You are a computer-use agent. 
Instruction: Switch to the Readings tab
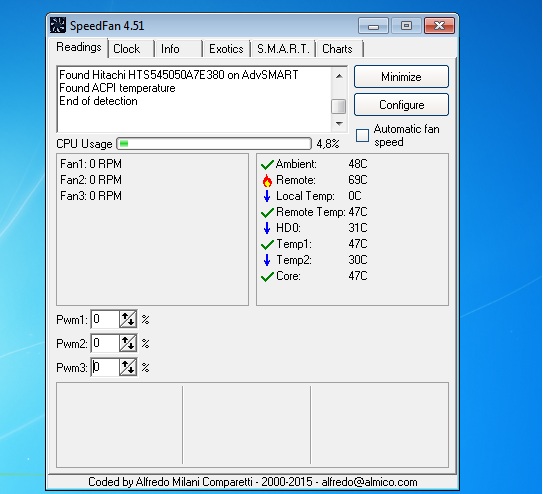tap(79, 47)
